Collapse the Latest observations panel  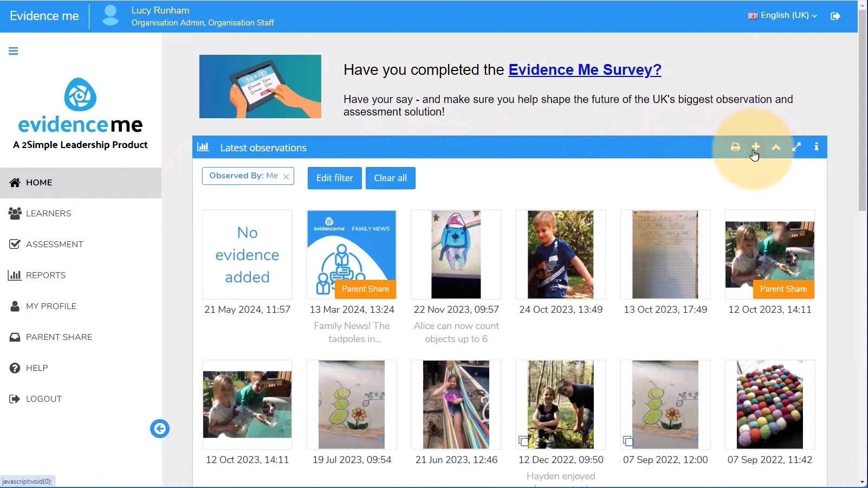pyautogui.click(x=776, y=147)
